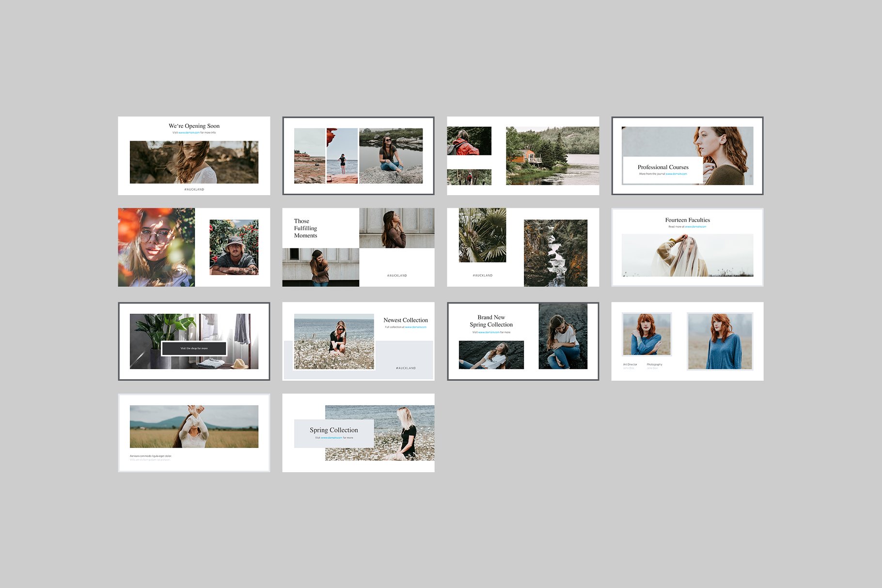Image resolution: width=882 pixels, height=588 pixels.
Task: Select the palm leaves photo
Action: point(482,235)
